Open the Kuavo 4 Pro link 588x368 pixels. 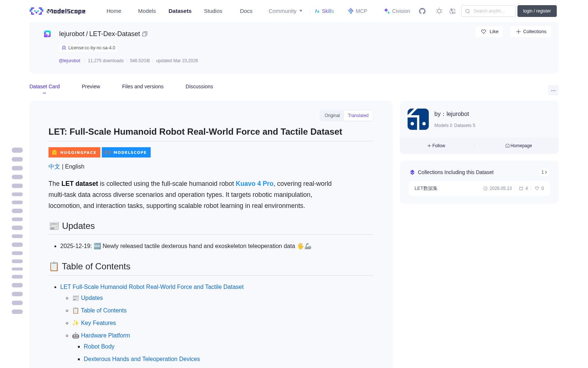point(255,184)
